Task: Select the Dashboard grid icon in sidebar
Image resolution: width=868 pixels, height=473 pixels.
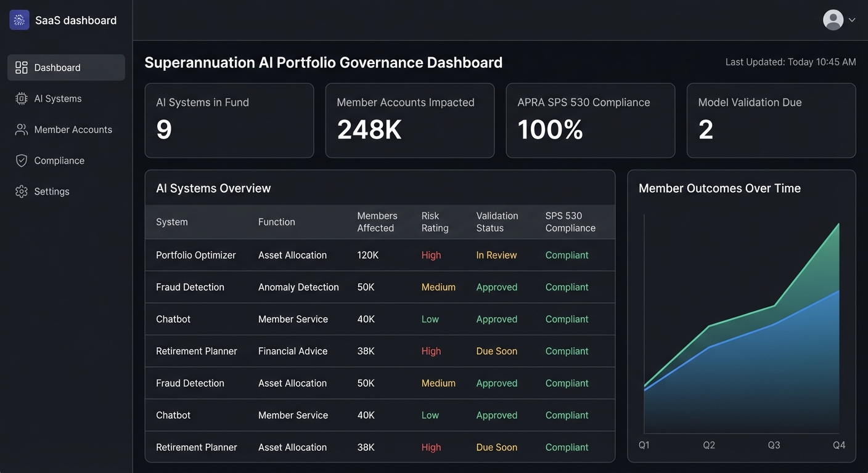Action: pyautogui.click(x=21, y=67)
